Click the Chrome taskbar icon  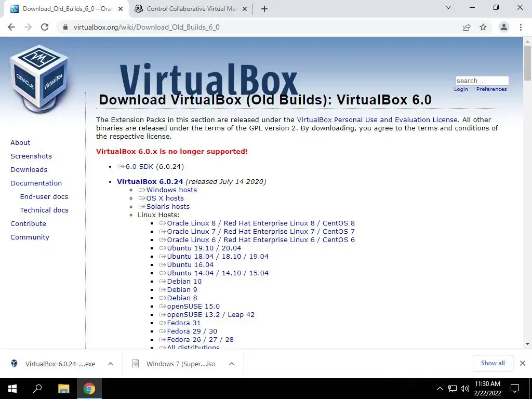[89, 389]
